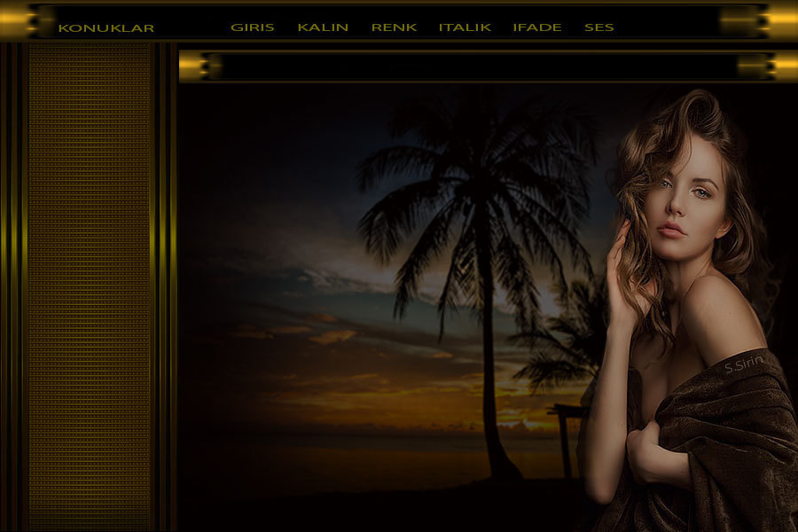Click the top bar's left gold end cap

click(x=27, y=20)
